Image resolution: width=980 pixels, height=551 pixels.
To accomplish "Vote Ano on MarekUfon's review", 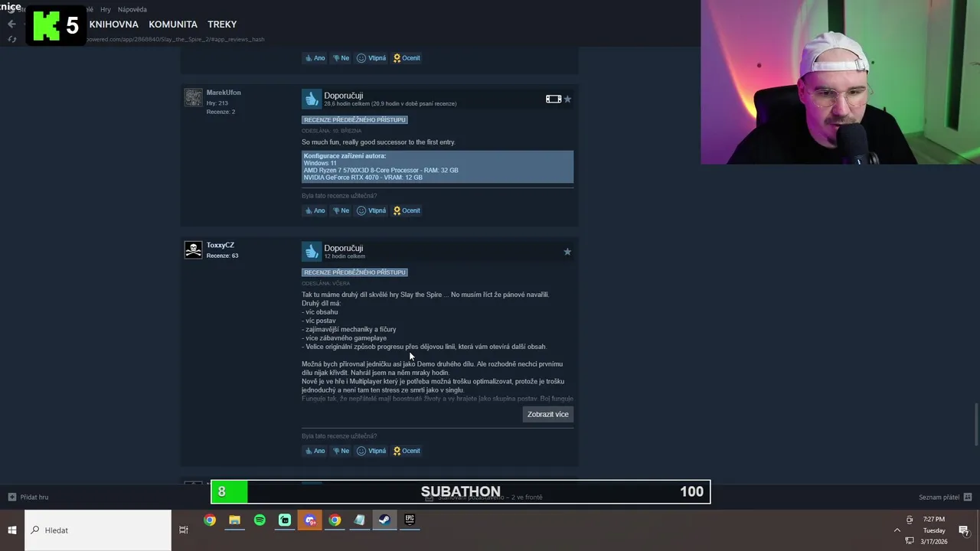I will [315, 210].
